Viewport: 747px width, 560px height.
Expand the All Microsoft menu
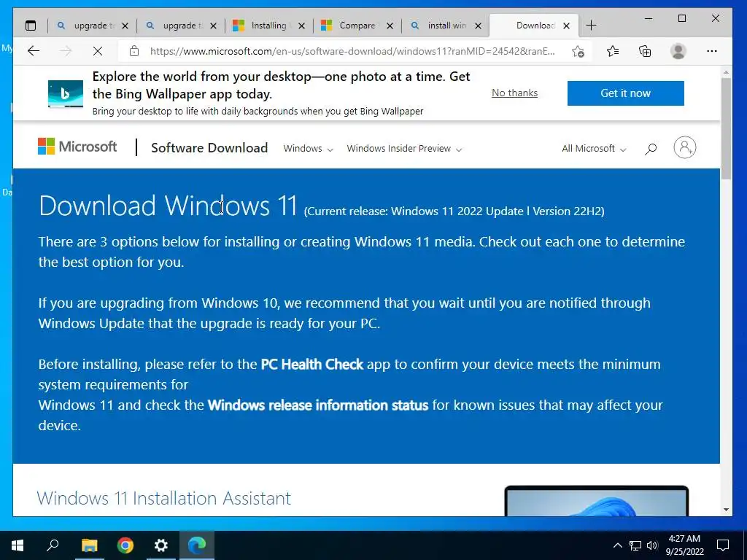click(x=594, y=149)
